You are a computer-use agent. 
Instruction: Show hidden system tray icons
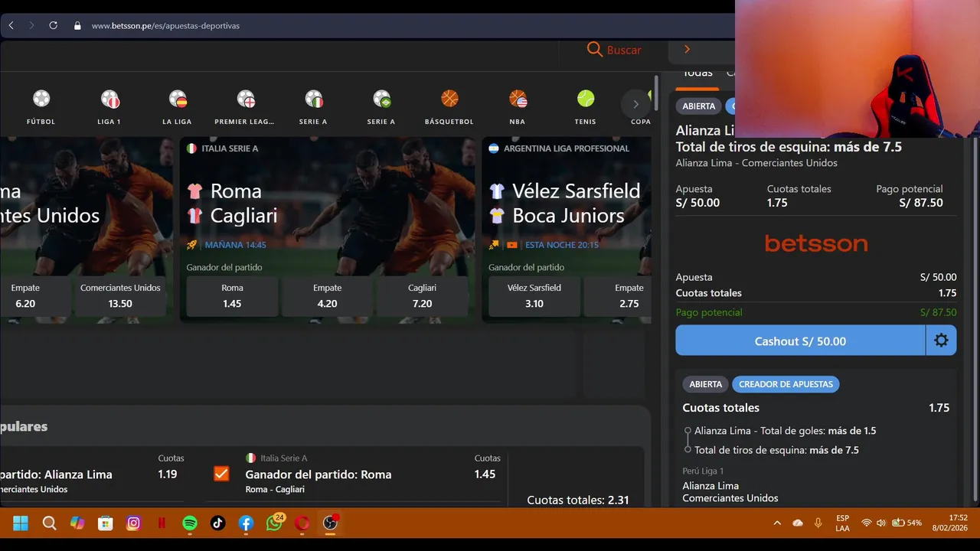pyautogui.click(x=777, y=523)
